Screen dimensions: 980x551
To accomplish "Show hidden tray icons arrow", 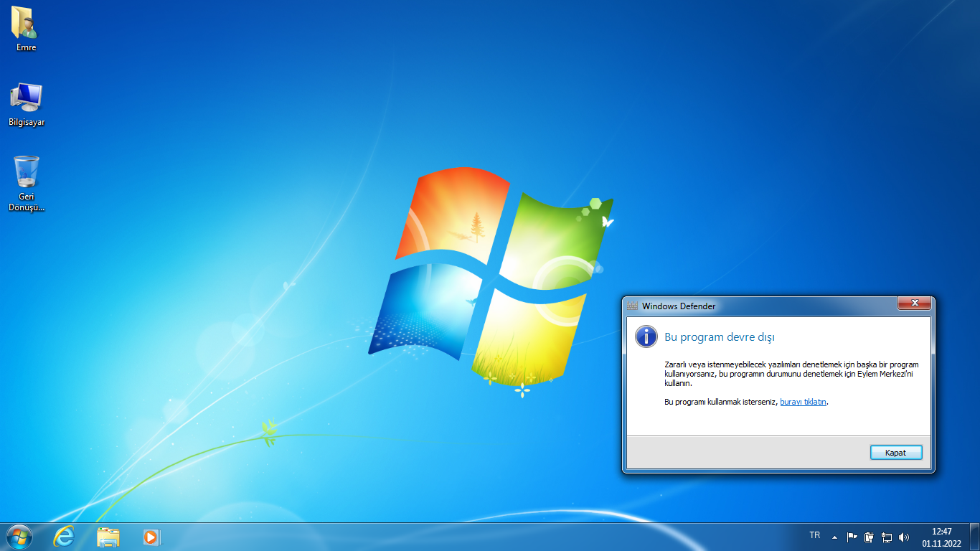I will tap(834, 537).
